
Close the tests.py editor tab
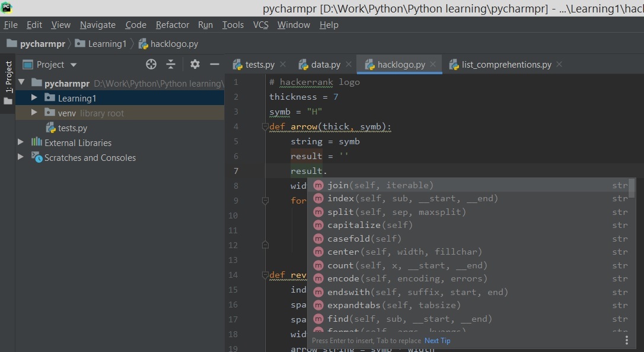point(283,64)
